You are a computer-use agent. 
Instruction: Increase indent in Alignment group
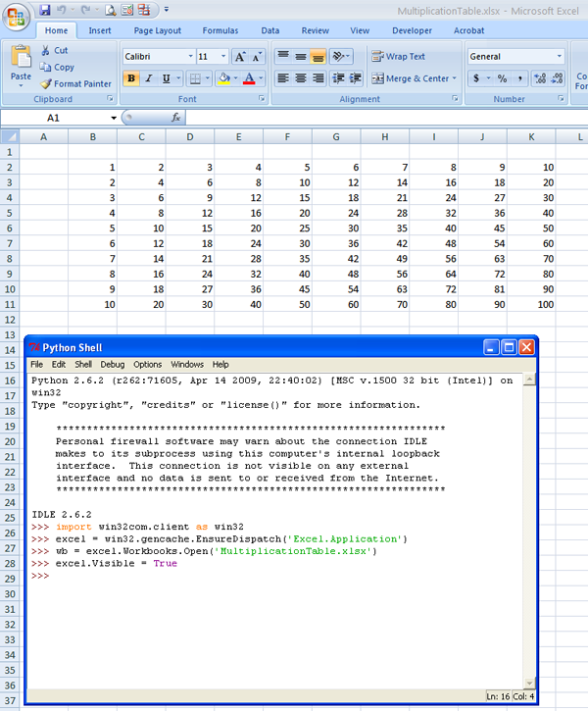point(355,78)
